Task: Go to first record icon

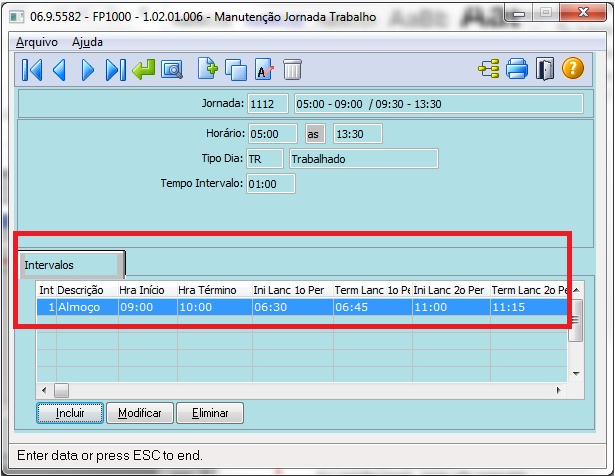Action: click(x=32, y=70)
